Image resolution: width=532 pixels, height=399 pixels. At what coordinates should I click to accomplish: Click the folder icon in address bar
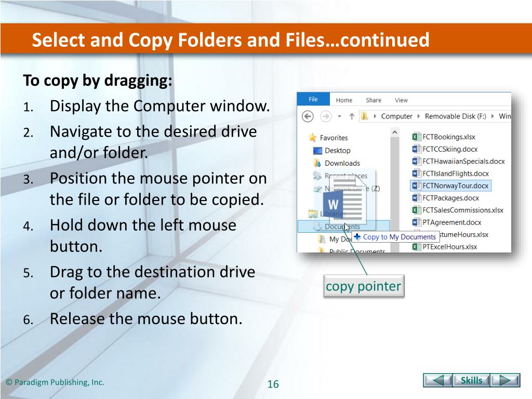(x=365, y=116)
